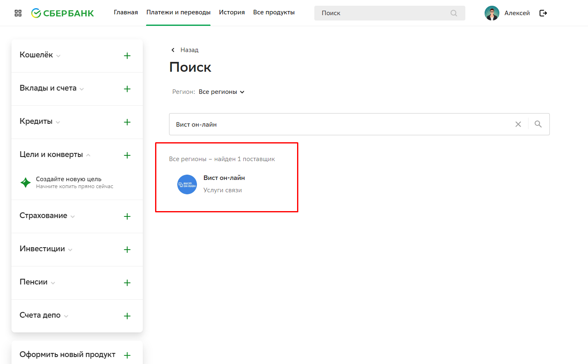Click plus next to Оформить новый продукт

[x=127, y=355]
